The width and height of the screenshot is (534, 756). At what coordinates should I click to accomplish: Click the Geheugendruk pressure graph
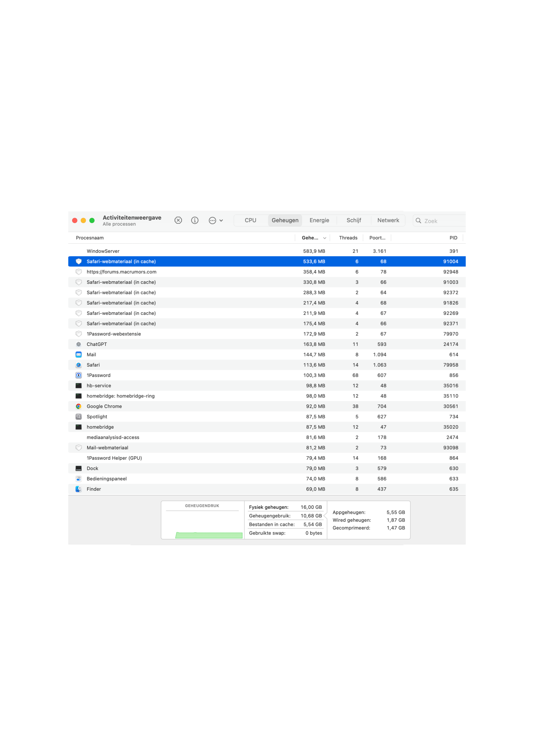(x=203, y=520)
